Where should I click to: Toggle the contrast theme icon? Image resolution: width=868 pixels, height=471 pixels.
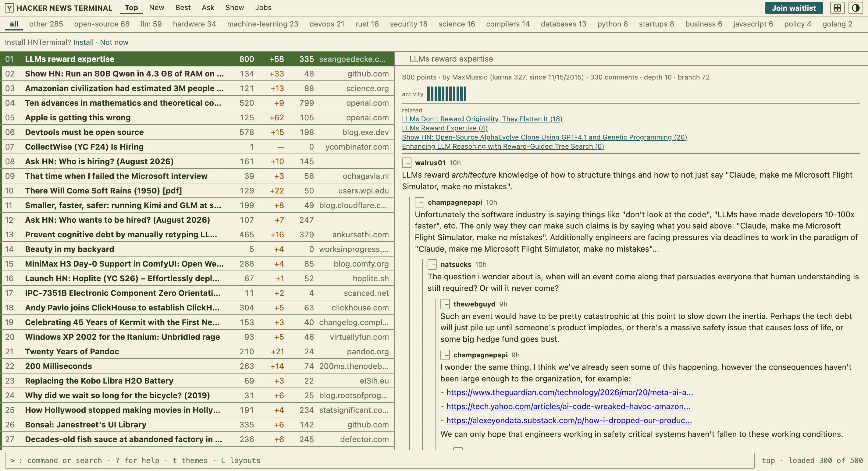coord(856,8)
